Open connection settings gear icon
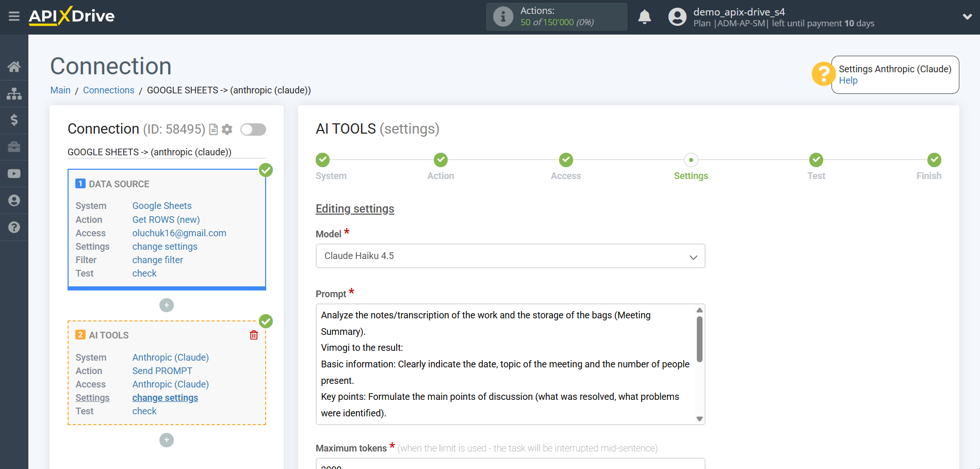Image resolution: width=980 pixels, height=469 pixels. coord(227,130)
